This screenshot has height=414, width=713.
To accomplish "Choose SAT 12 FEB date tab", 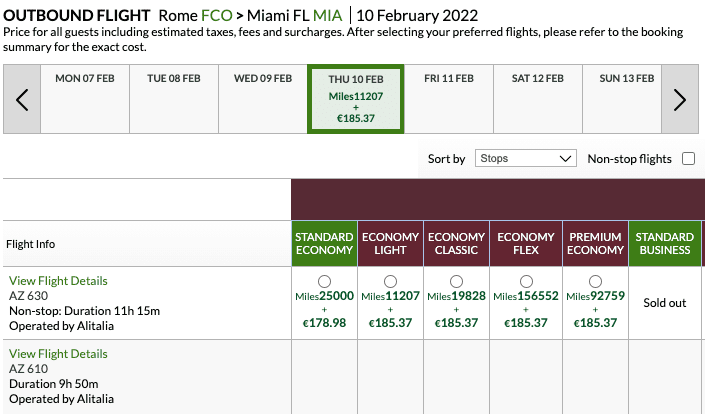I will [537, 99].
